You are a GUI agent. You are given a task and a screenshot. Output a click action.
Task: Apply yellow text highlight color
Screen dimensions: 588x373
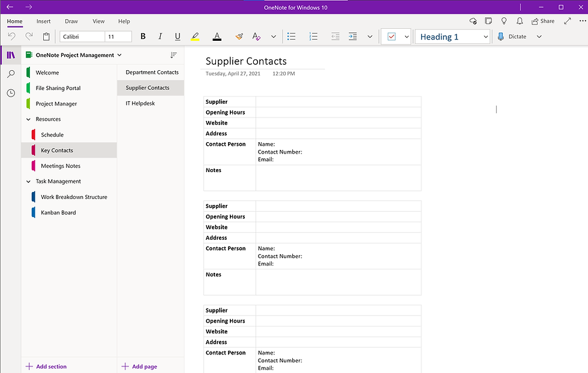[x=195, y=37]
